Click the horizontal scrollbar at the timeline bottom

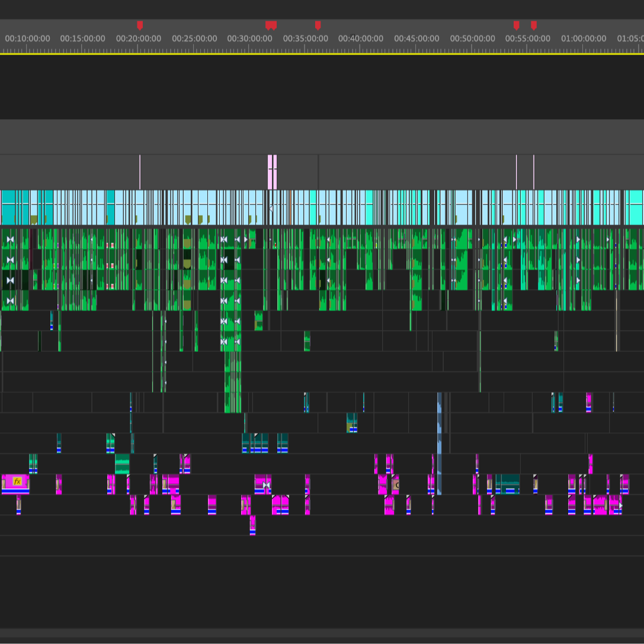pos(322,633)
